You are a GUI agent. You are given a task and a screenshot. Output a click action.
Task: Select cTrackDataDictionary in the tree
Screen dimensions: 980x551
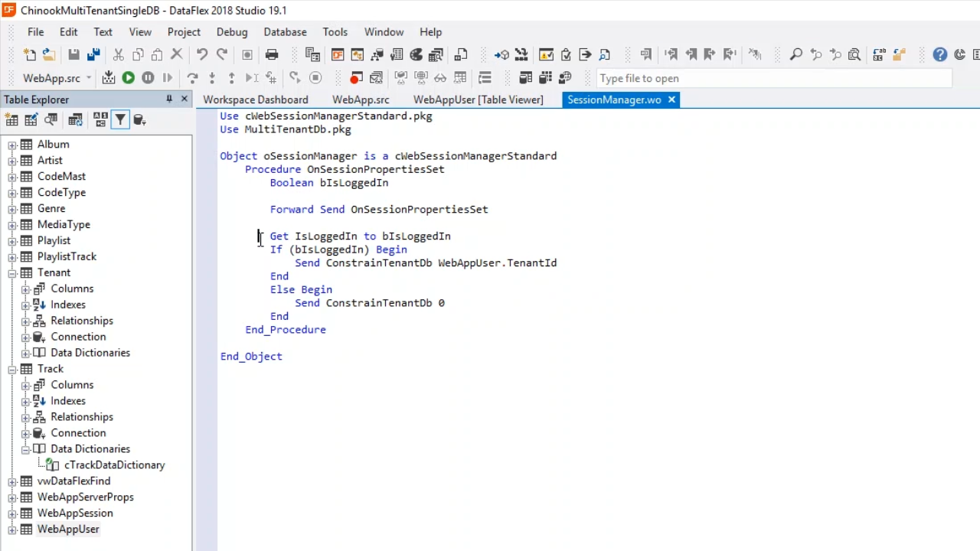[x=114, y=465]
